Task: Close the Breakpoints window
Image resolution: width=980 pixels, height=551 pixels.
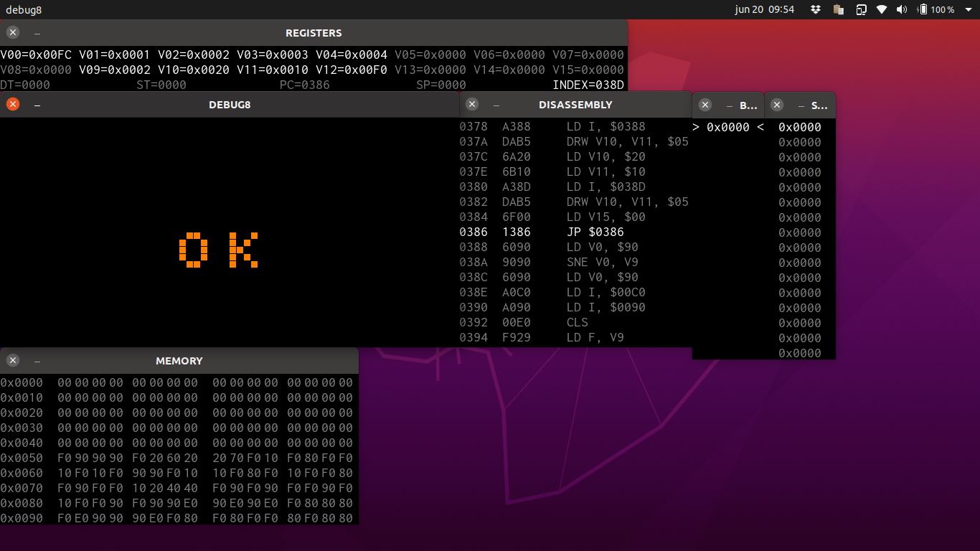Action: click(x=705, y=105)
